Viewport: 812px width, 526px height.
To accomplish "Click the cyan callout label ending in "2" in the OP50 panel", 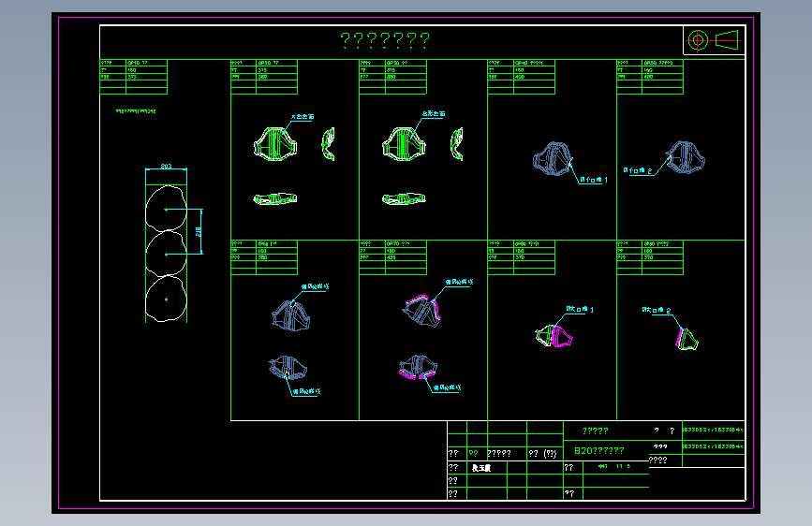I will click(x=638, y=170).
